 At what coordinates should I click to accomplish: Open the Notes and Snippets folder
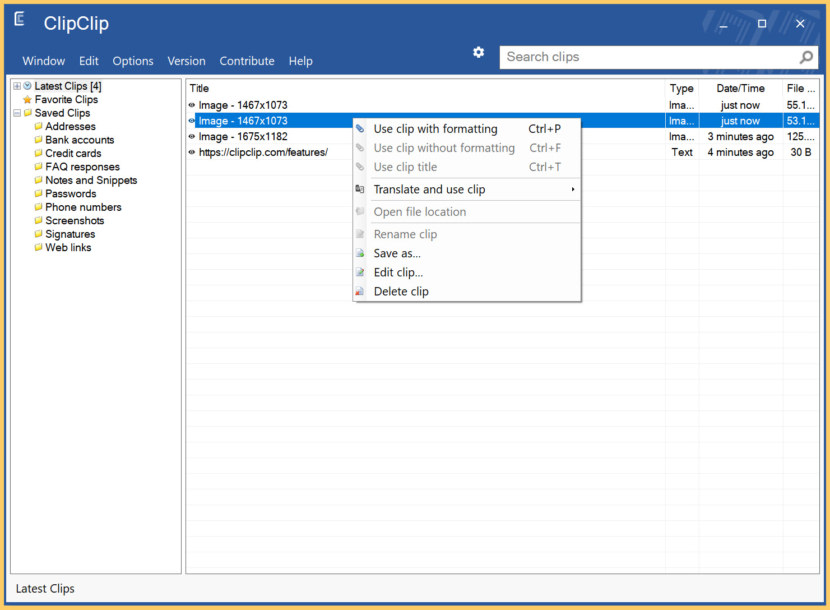(91, 180)
